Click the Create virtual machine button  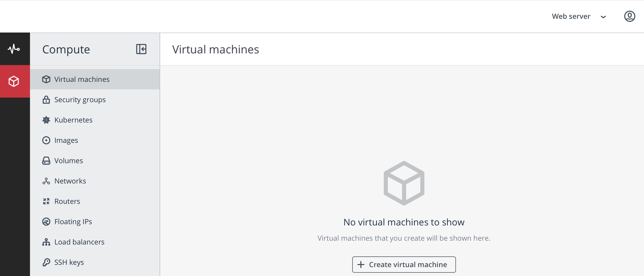coord(404,264)
